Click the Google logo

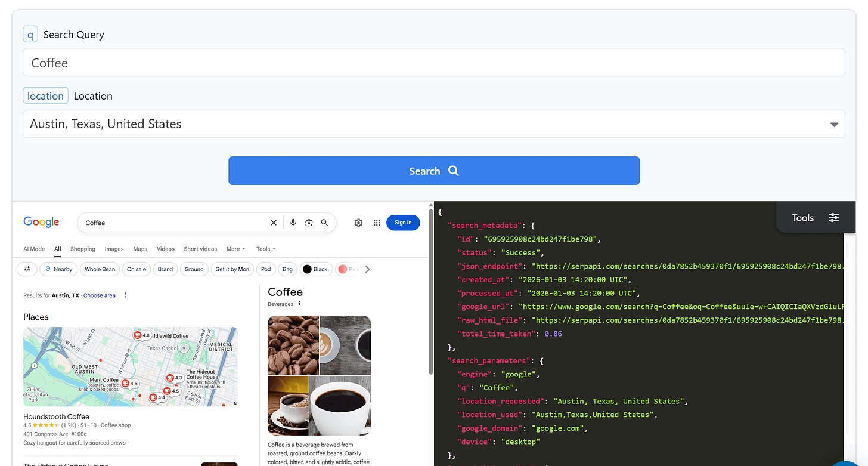tap(42, 222)
